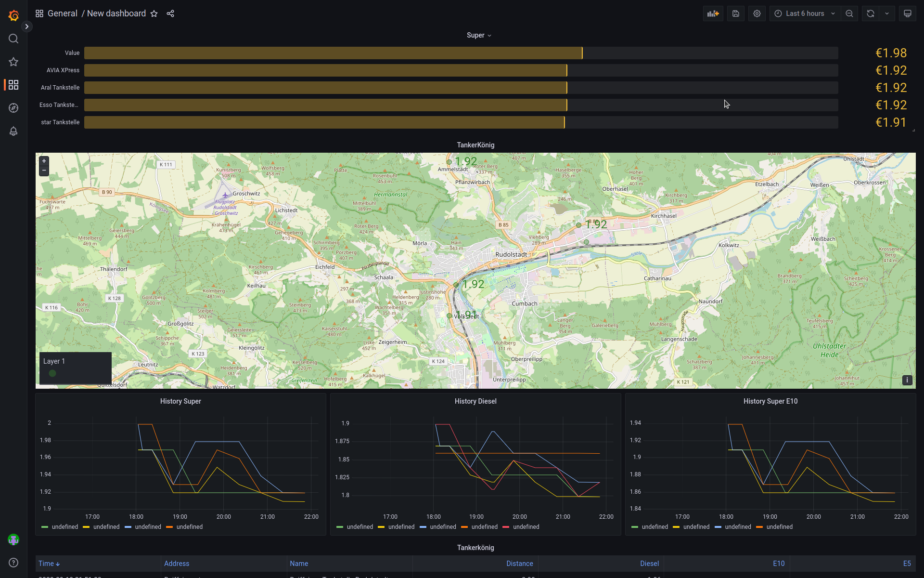
Task: Share the dashboard
Action: (170, 13)
